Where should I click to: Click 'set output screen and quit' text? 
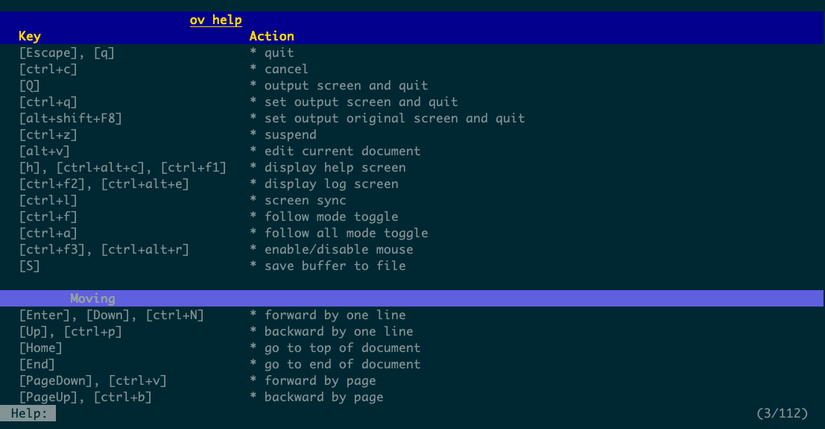click(361, 102)
